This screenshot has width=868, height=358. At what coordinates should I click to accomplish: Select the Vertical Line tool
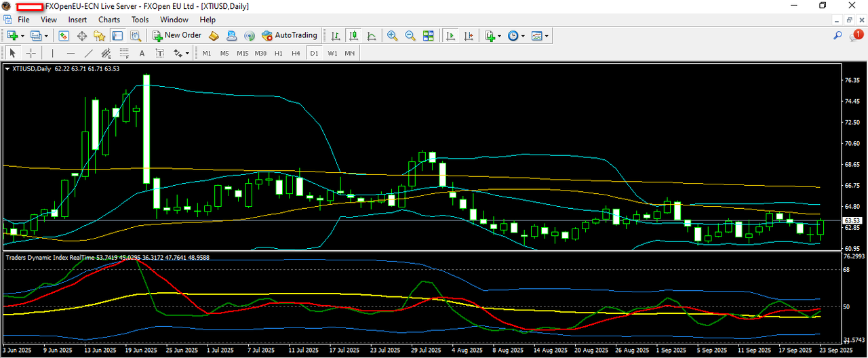pos(53,53)
